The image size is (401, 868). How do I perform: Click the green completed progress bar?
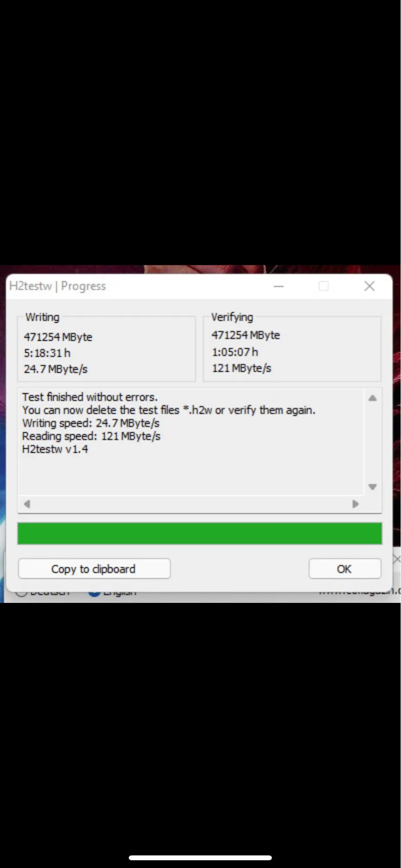pyautogui.click(x=200, y=533)
